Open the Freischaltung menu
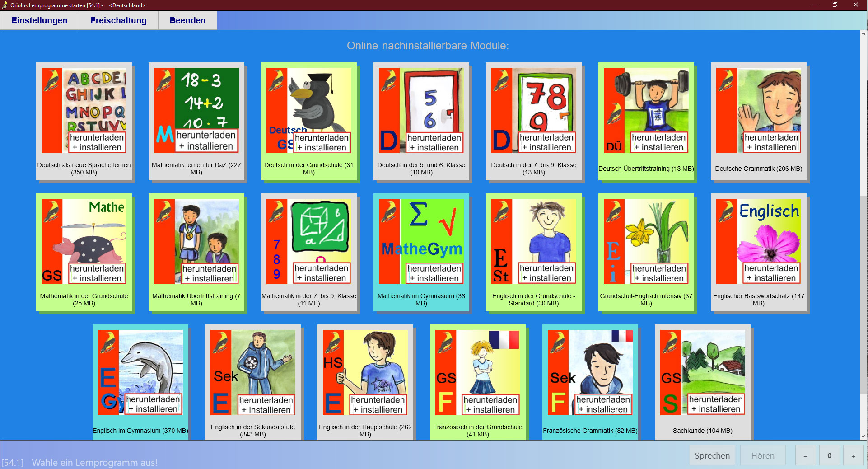 point(118,20)
